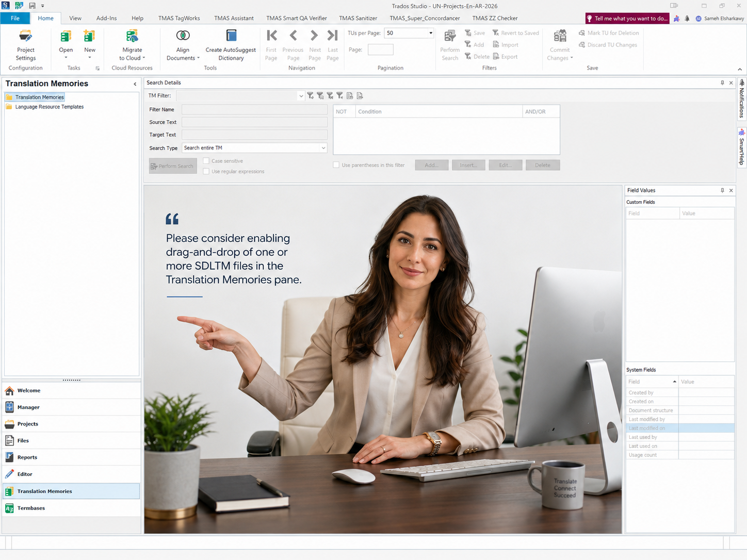Click in the Filter Name field
This screenshot has width=747, height=560.
click(x=254, y=109)
